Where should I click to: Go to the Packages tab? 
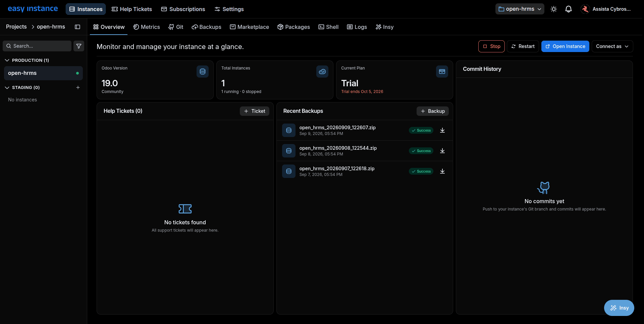point(293,27)
